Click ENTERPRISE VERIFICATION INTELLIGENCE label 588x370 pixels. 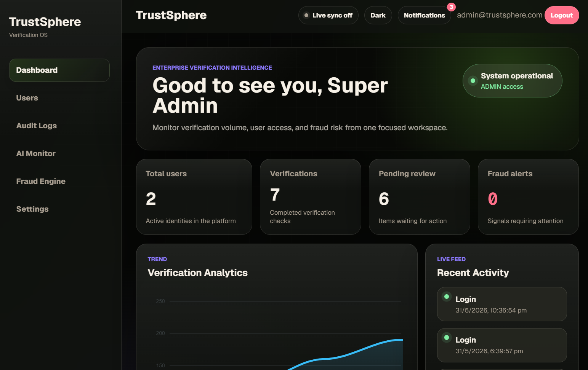pyautogui.click(x=212, y=68)
